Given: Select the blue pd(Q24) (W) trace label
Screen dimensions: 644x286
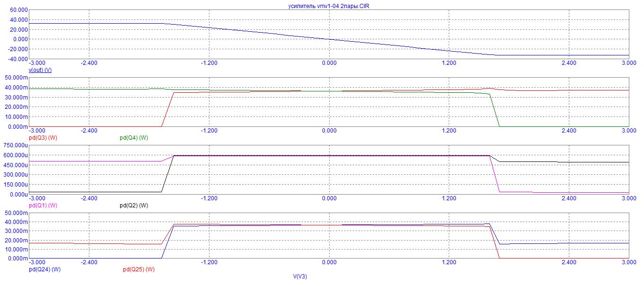Looking at the screenshot, I should point(45,269).
